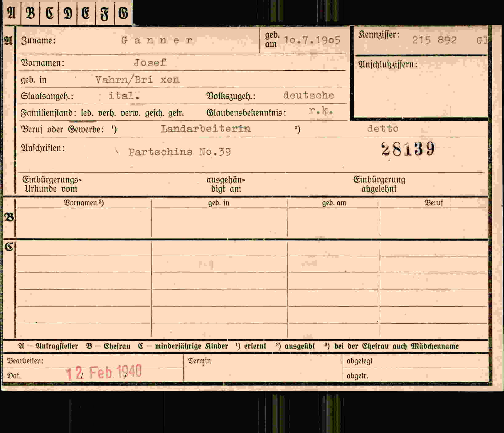Viewport: 504px width, 433px height.
Task: Click the 'Zuname:' label
Action: [x=39, y=40]
